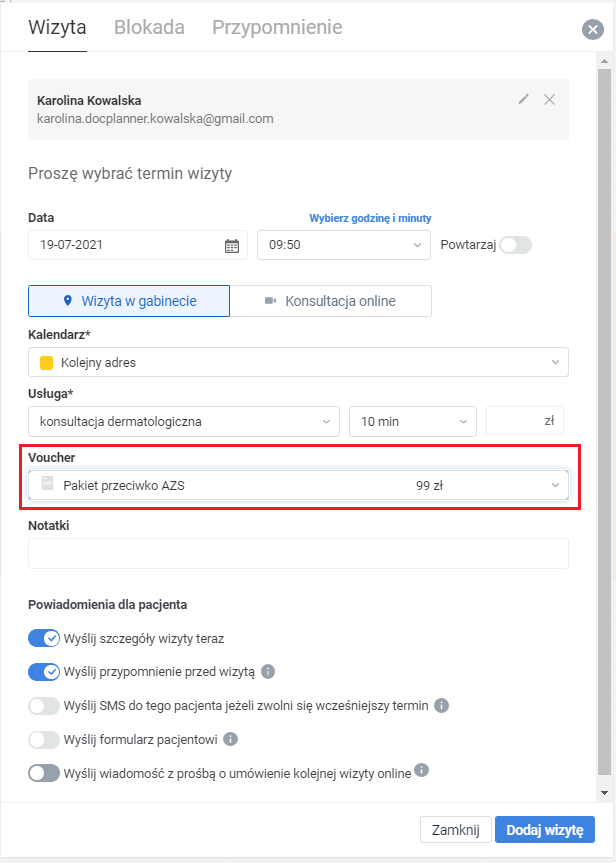Switch to the Blokada tab
Screen dimensions: 616x863
[x=149, y=27]
